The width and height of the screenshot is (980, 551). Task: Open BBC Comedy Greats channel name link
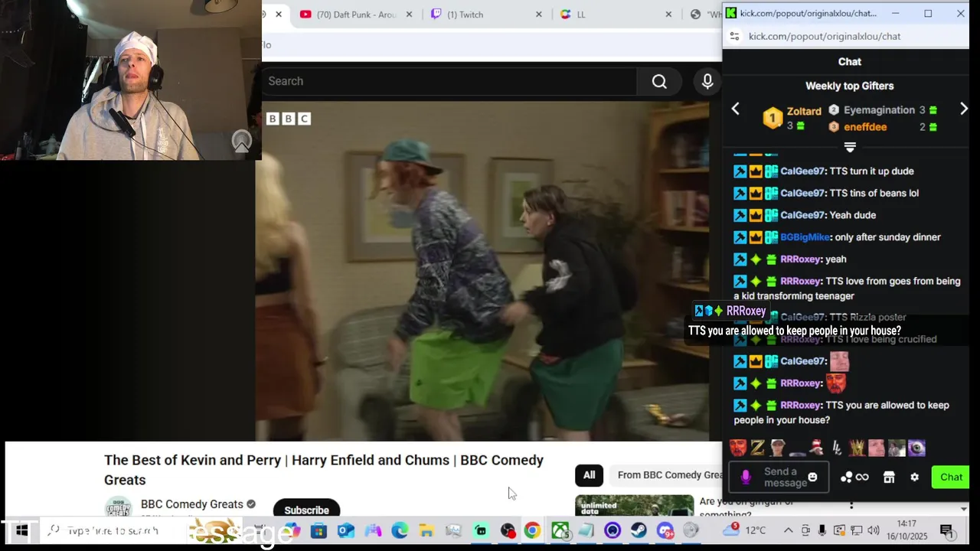[x=192, y=504]
